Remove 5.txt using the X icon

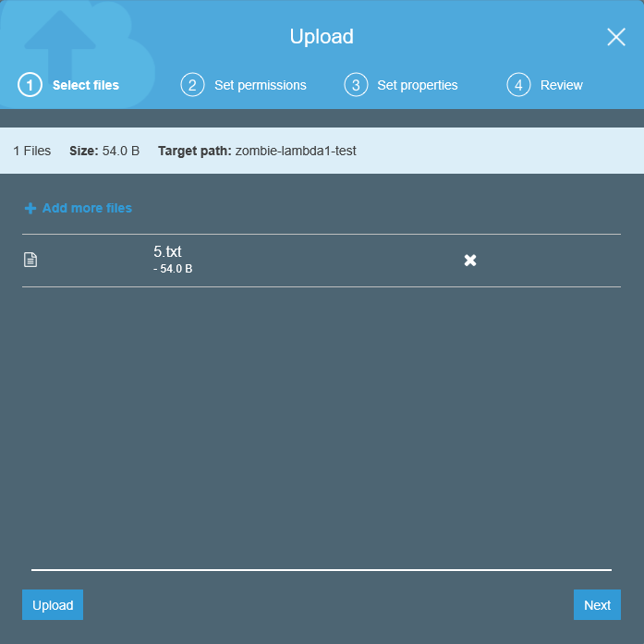[x=470, y=261]
